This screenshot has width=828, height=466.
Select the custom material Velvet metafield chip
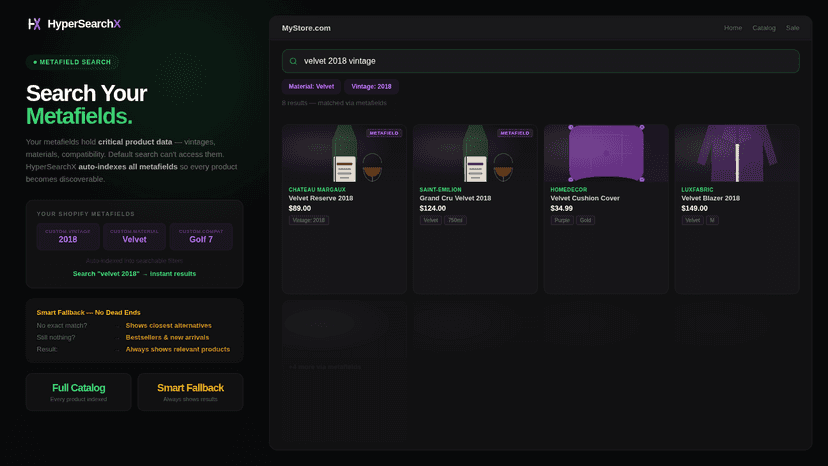[134, 236]
